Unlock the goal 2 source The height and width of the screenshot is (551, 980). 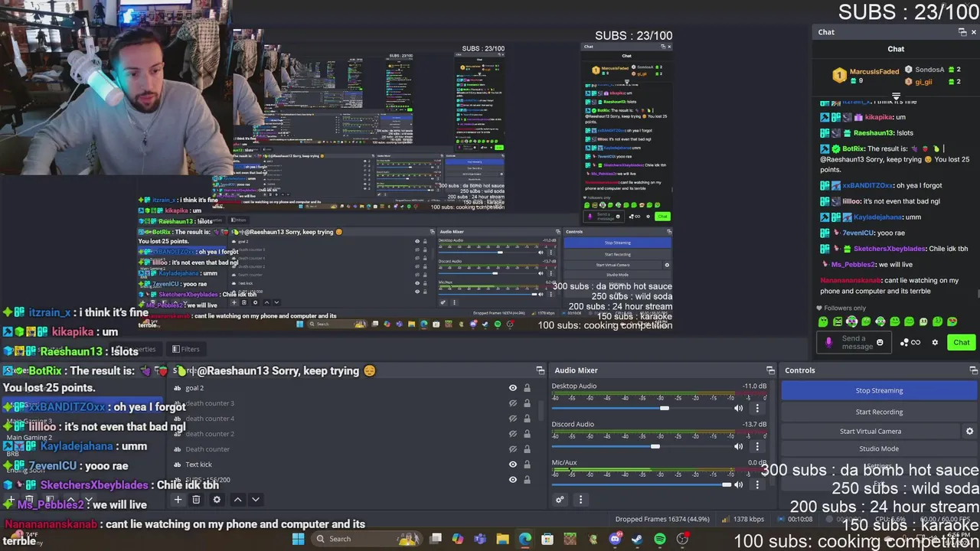click(x=527, y=388)
